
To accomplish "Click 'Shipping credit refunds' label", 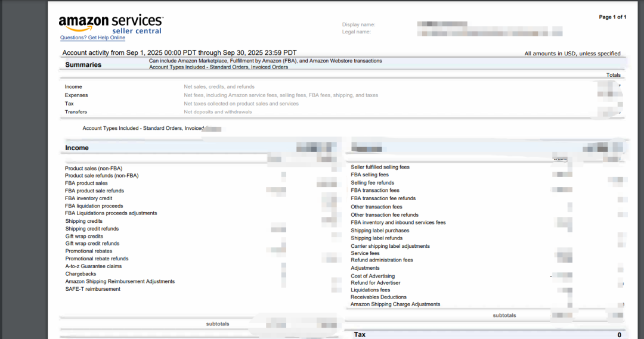I will [x=92, y=229].
